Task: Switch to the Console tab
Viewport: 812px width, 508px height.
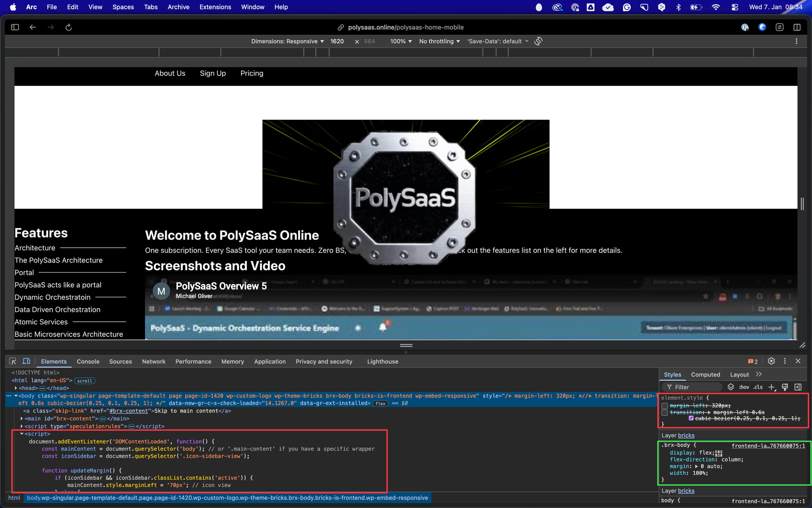Action: pos(88,362)
